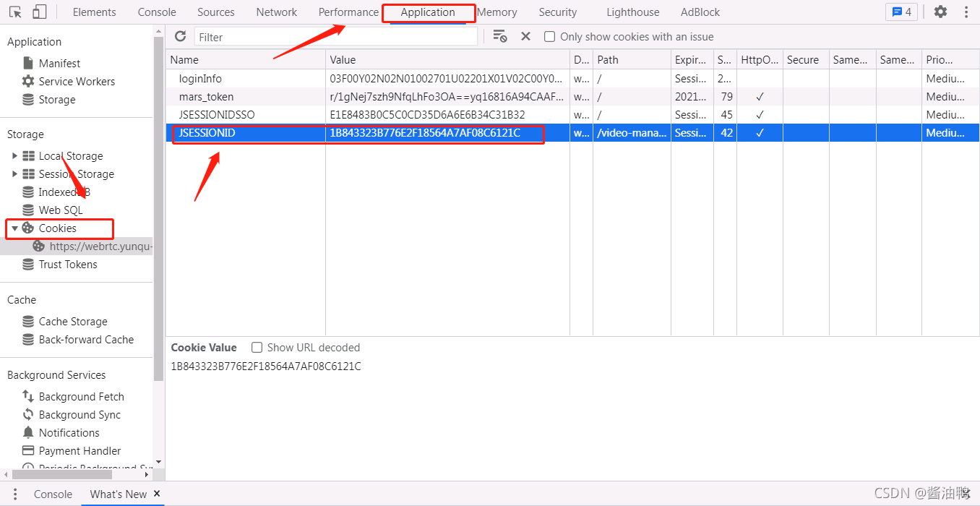Switch to the AdBlock tab

pos(700,12)
